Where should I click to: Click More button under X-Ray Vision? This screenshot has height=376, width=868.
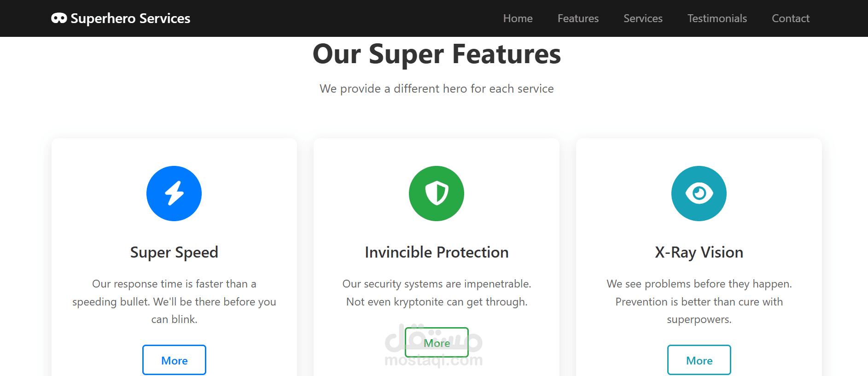(x=699, y=360)
